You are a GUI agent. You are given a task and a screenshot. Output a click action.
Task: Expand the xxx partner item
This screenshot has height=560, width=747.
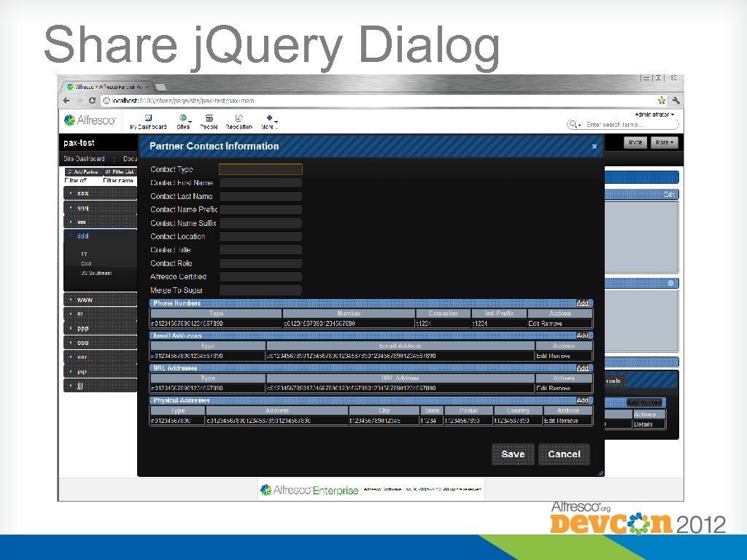click(100, 193)
